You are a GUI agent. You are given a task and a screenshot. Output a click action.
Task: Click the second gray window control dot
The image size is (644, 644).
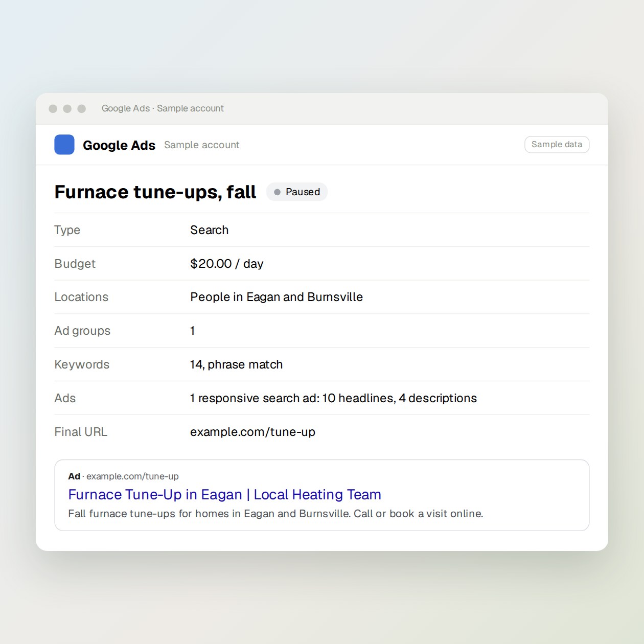click(67, 108)
